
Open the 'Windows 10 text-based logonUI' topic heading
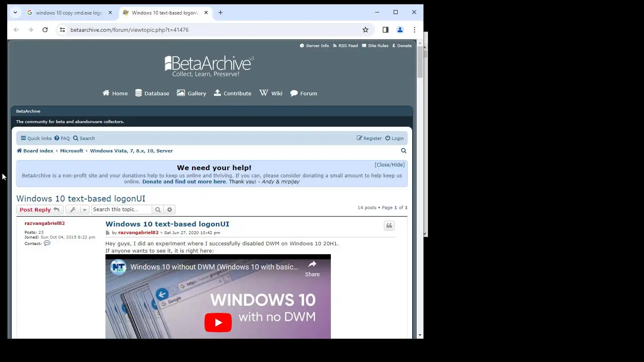[x=81, y=199]
